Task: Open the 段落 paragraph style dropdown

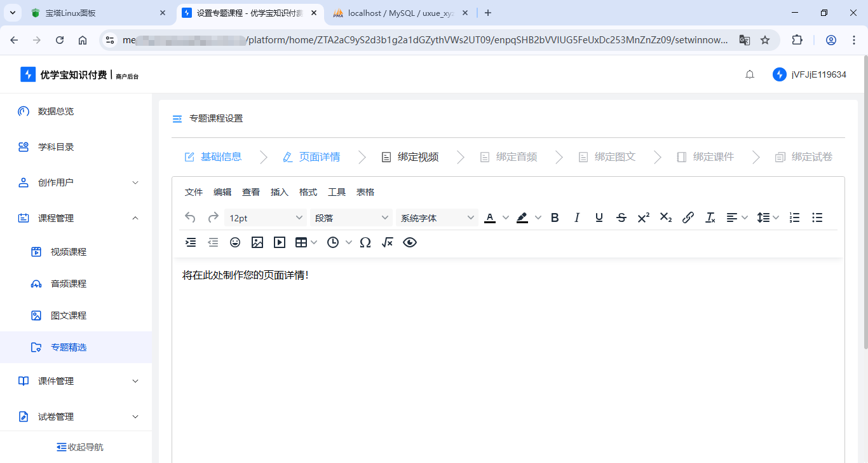Action: click(351, 218)
